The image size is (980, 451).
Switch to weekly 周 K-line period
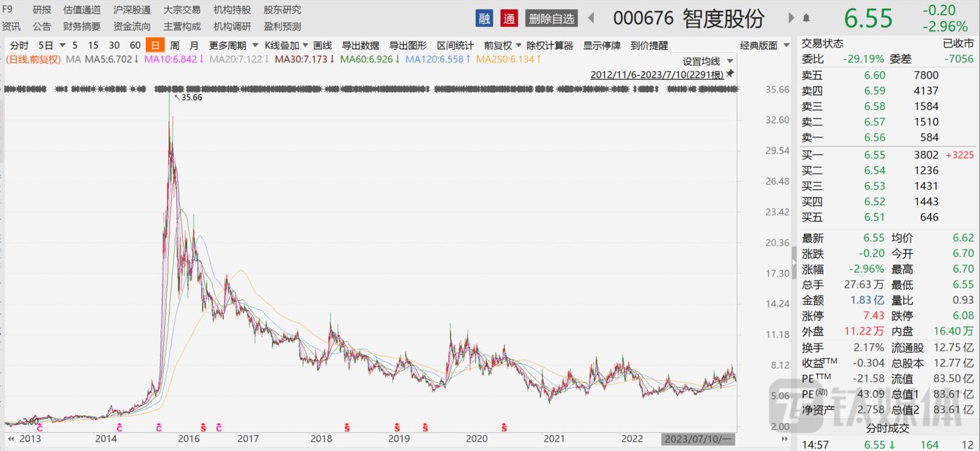click(175, 46)
